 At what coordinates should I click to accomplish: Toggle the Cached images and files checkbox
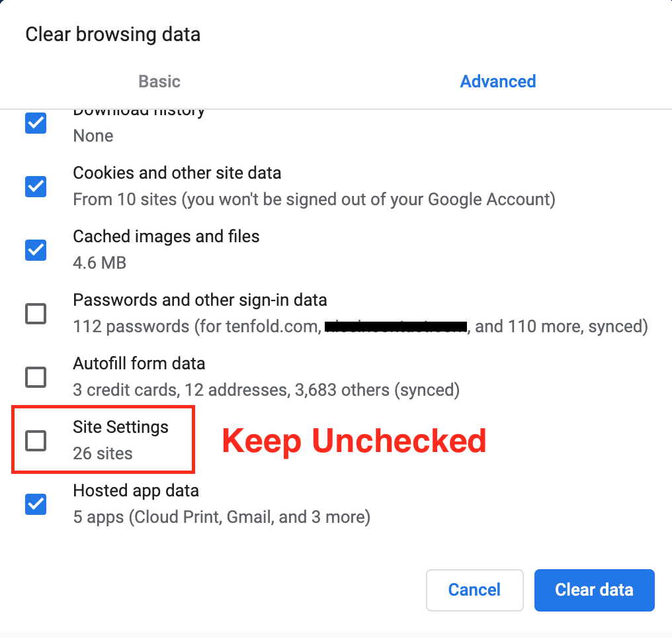36,250
